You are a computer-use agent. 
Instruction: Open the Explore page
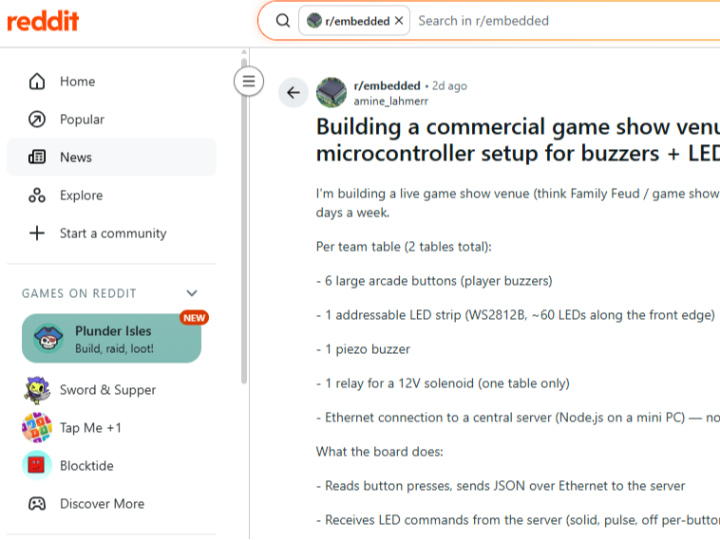tap(80, 196)
